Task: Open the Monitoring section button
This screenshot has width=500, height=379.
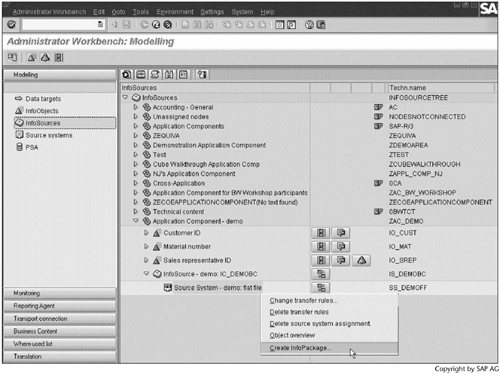Action: click(x=60, y=293)
